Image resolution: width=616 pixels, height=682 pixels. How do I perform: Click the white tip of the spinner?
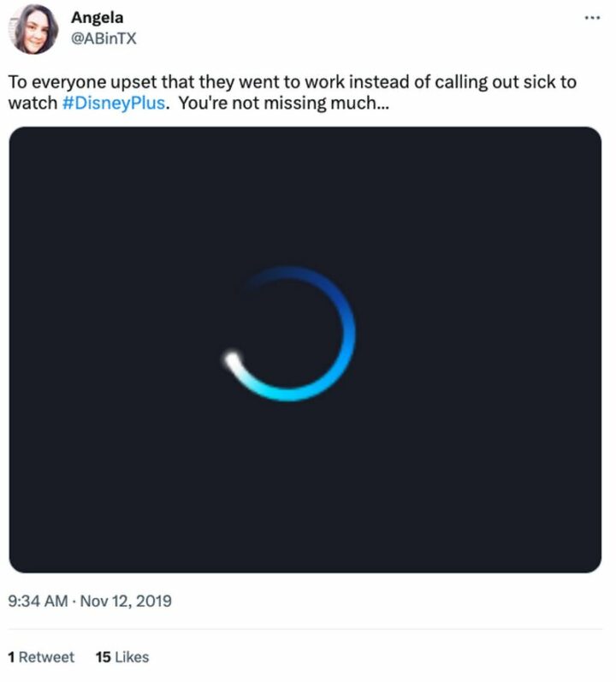229,359
